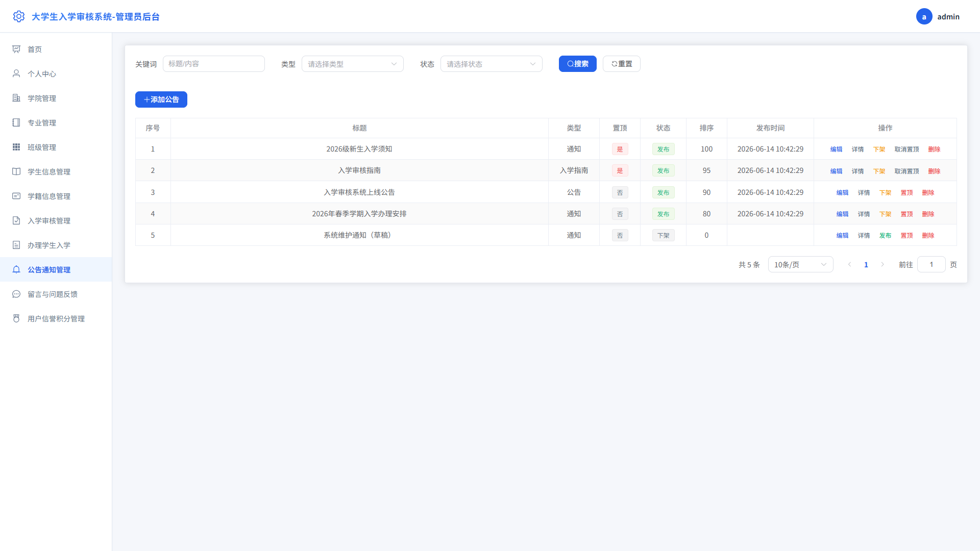980x551 pixels.
Task: Go to 班级管理 page
Action: 56,147
